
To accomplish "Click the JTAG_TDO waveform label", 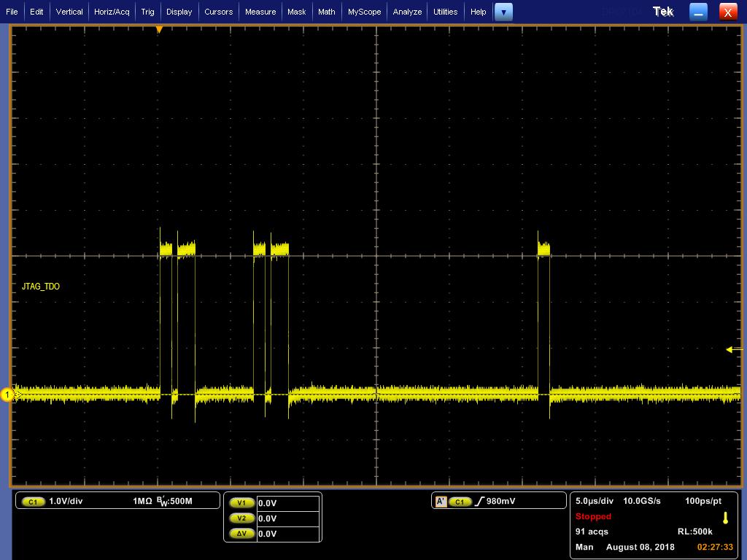I will point(40,287).
